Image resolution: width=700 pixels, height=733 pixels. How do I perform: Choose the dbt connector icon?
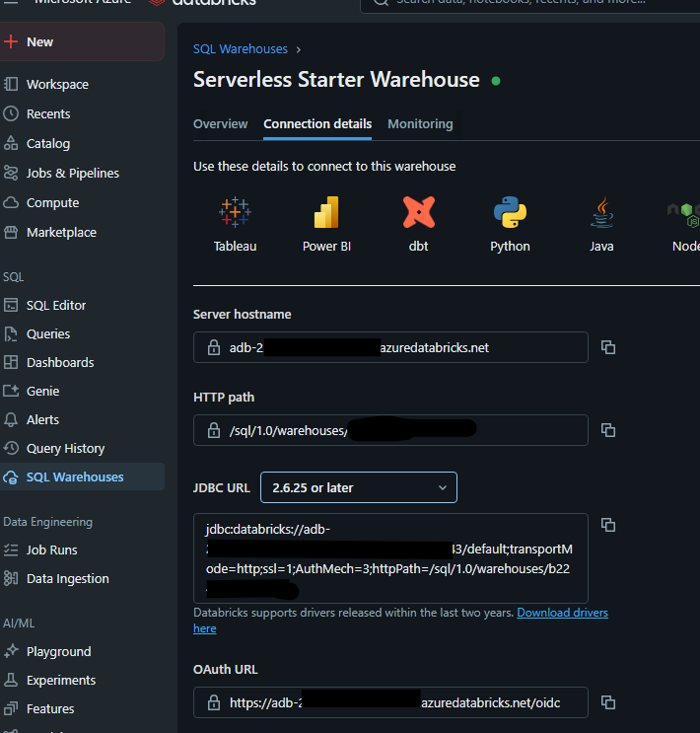(x=419, y=213)
